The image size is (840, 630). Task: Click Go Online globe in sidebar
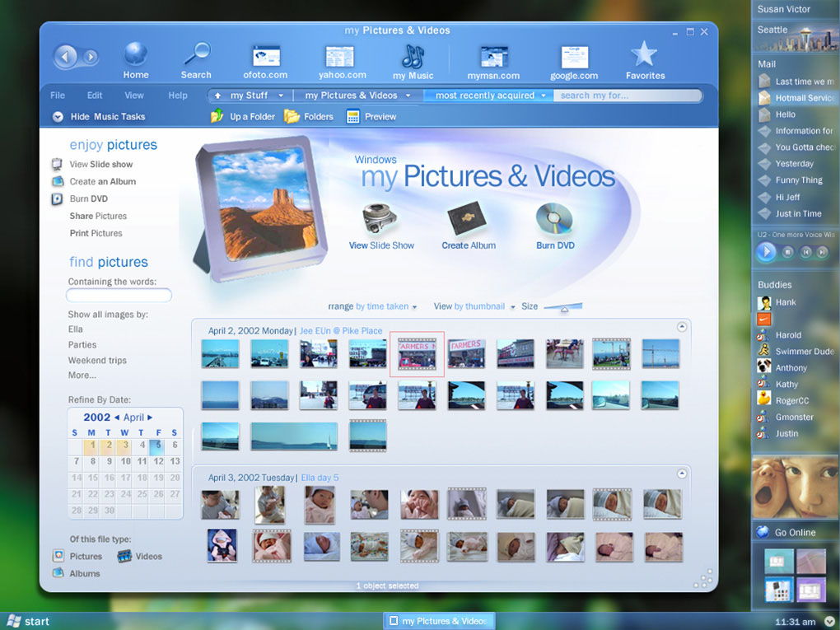(763, 532)
